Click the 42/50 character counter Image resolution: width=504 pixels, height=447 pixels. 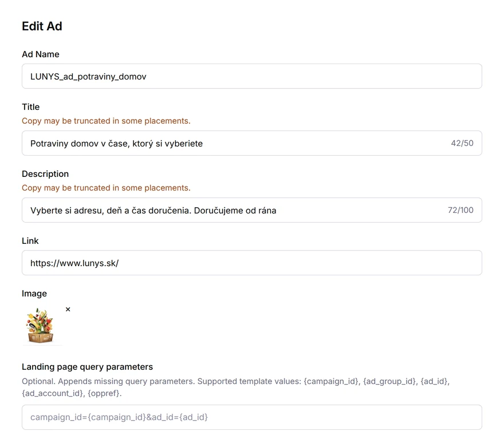(462, 143)
